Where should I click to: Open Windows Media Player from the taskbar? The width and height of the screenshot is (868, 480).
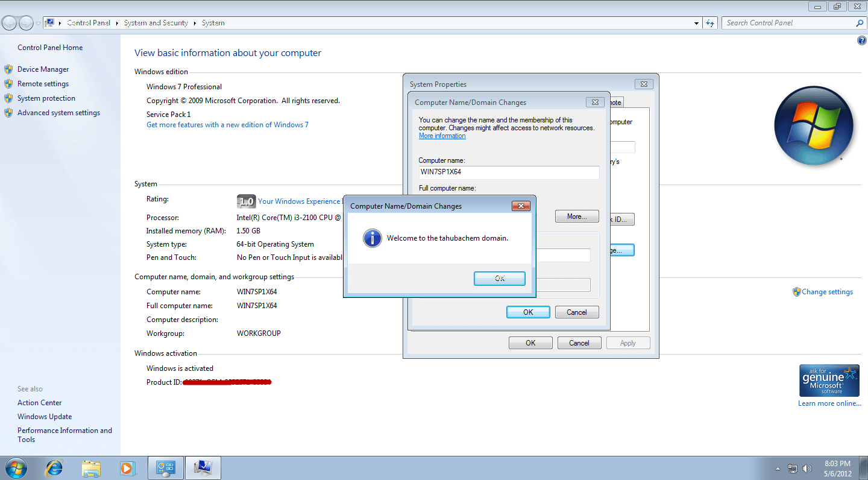(127, 468)
